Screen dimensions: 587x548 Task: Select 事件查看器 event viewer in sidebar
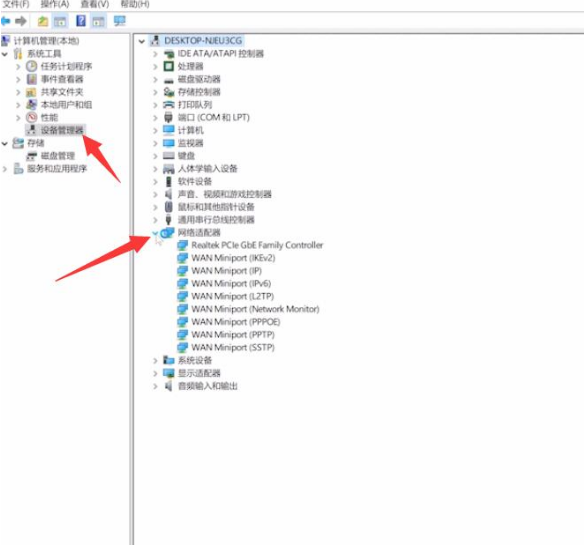point(62,79)
